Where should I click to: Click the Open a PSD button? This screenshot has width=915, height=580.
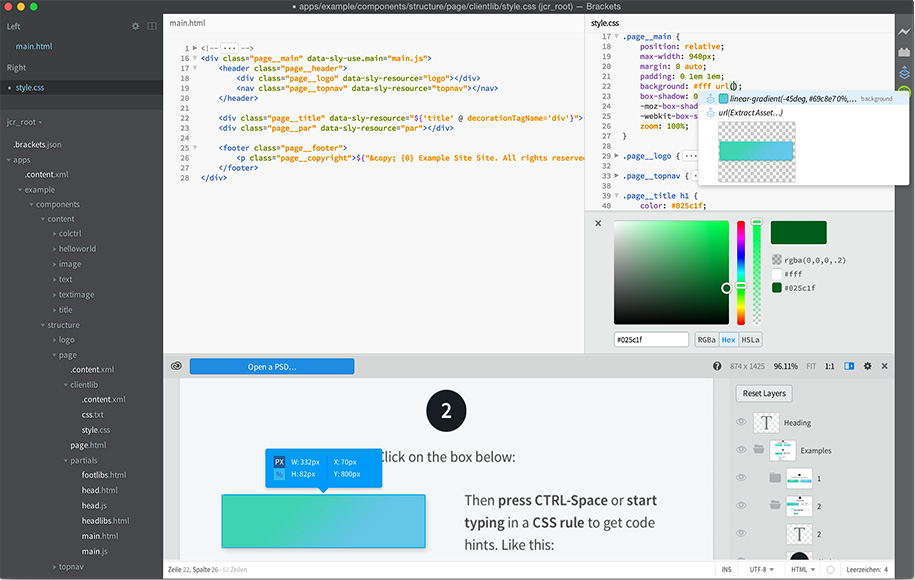[271, 366]
